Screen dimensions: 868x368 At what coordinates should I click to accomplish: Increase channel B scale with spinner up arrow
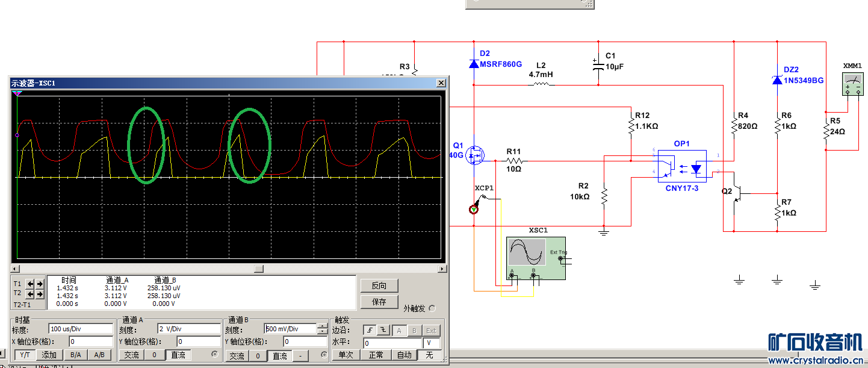coord(323,326)
